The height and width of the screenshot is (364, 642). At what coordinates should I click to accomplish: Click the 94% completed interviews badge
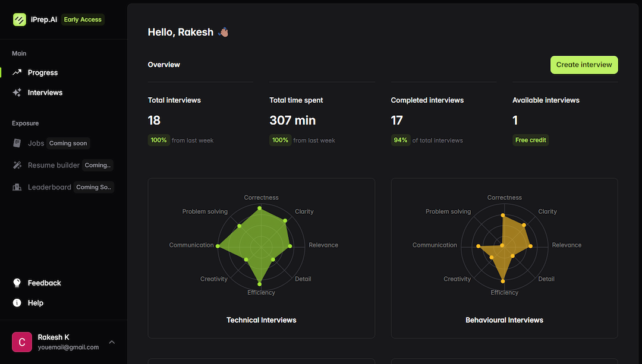coord(400,140)
